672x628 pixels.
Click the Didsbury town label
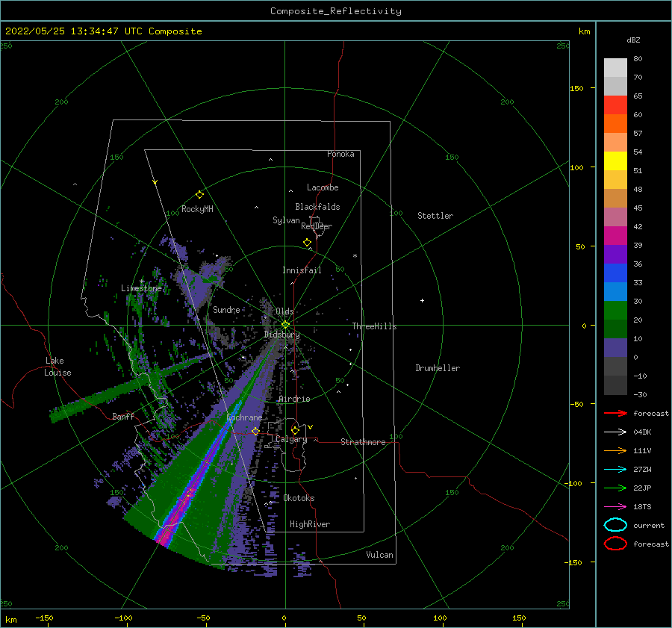[282, 335]
